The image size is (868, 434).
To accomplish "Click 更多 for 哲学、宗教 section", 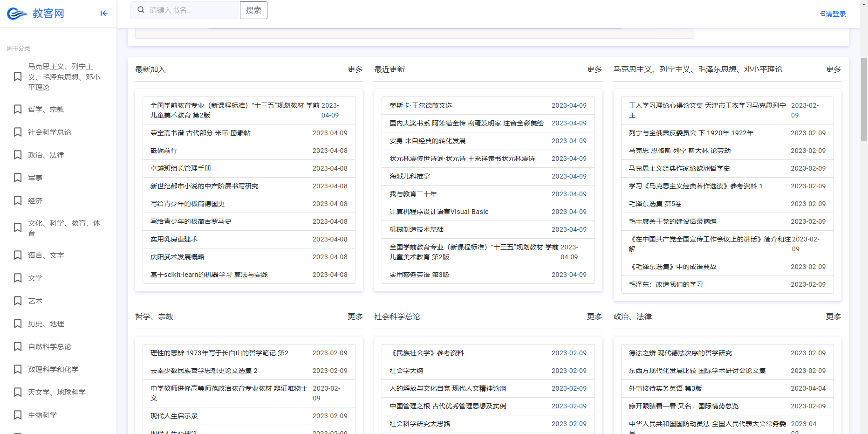I will [355, 317].
